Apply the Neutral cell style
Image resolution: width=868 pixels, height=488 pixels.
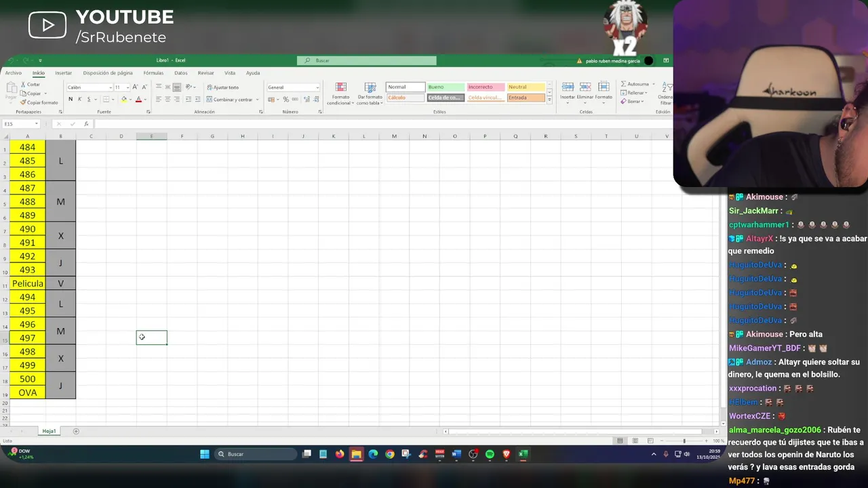point(526,87)
